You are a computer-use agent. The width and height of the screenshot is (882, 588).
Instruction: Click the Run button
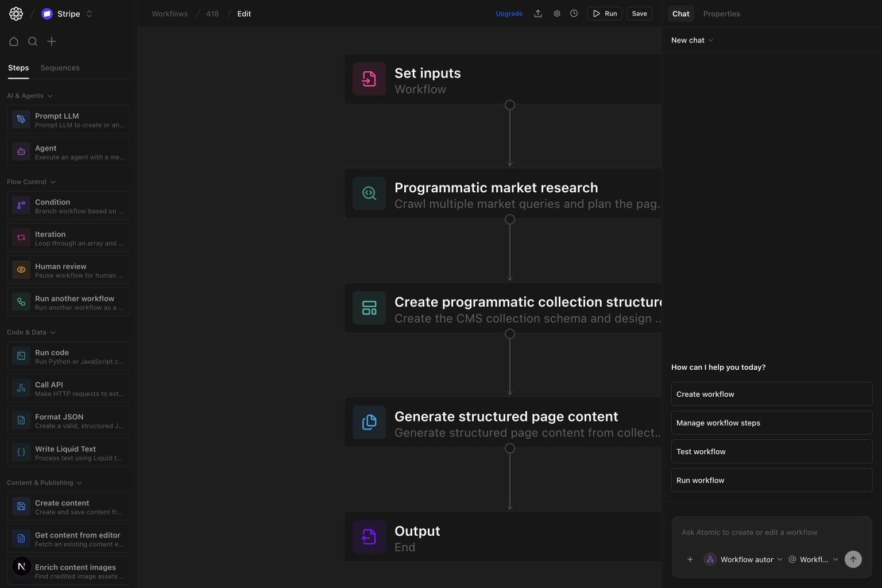[x=605, y=14]
